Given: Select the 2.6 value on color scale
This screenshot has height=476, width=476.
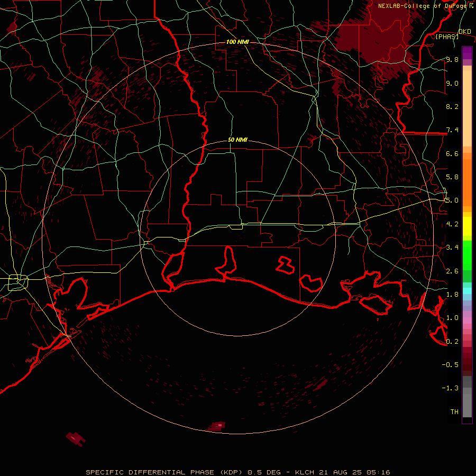Looking at the screenshot, I should 452,271.
